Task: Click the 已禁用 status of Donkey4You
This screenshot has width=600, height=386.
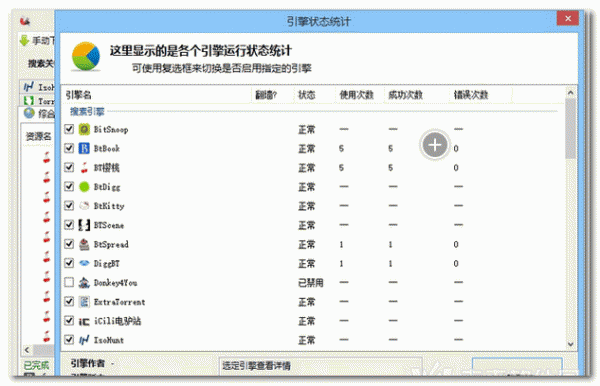Action: (x=311, y=283)
